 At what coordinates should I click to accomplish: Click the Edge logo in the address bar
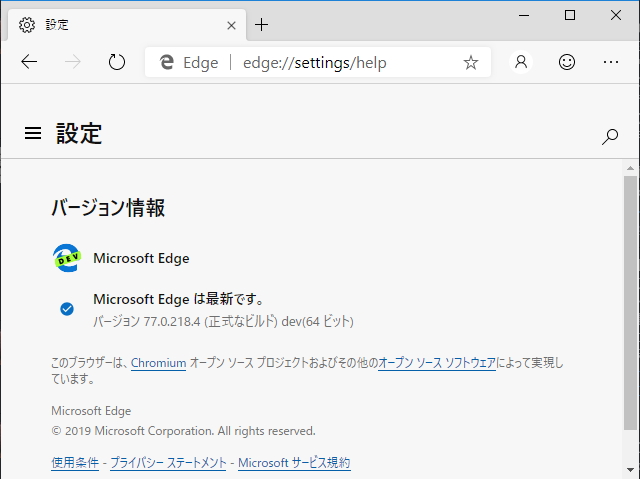167,62
